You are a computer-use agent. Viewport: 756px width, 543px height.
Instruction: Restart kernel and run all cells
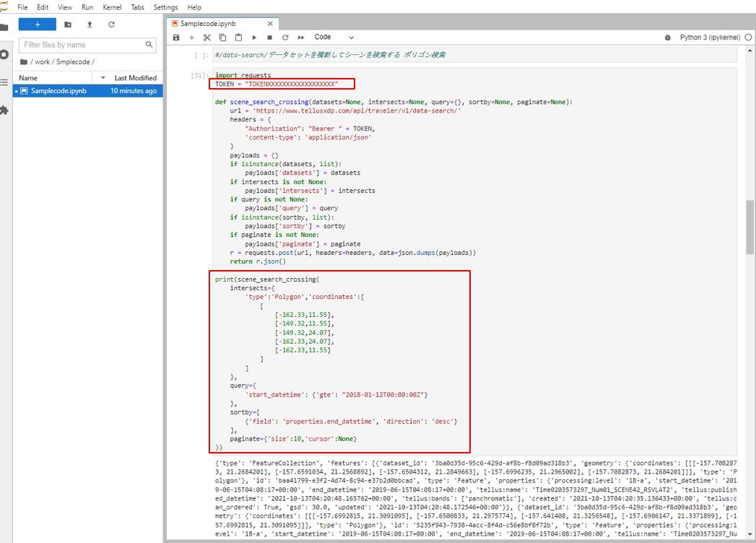pyautogui.click(x=301, y=37)
